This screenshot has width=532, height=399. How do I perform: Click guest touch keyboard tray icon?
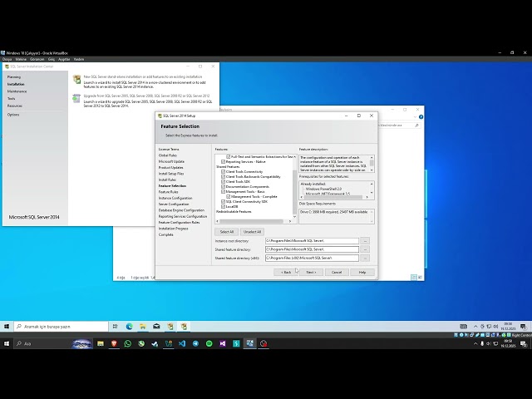tap(464, 327)
